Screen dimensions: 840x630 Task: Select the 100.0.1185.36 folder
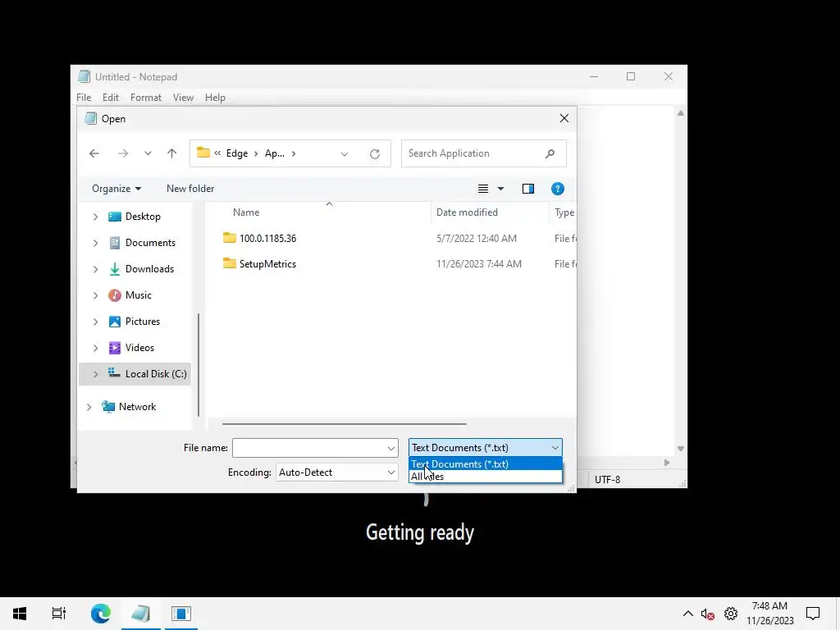click(260, 239)
